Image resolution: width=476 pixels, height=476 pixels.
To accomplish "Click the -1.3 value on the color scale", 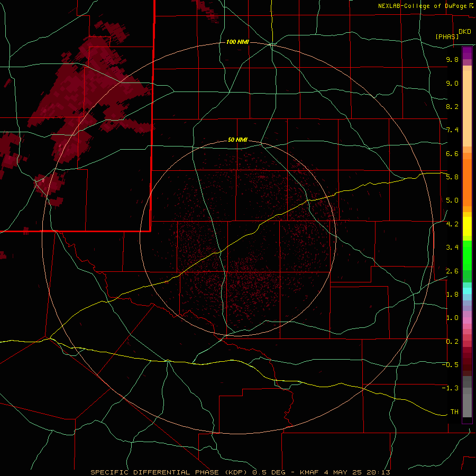I will pos(450,388).
